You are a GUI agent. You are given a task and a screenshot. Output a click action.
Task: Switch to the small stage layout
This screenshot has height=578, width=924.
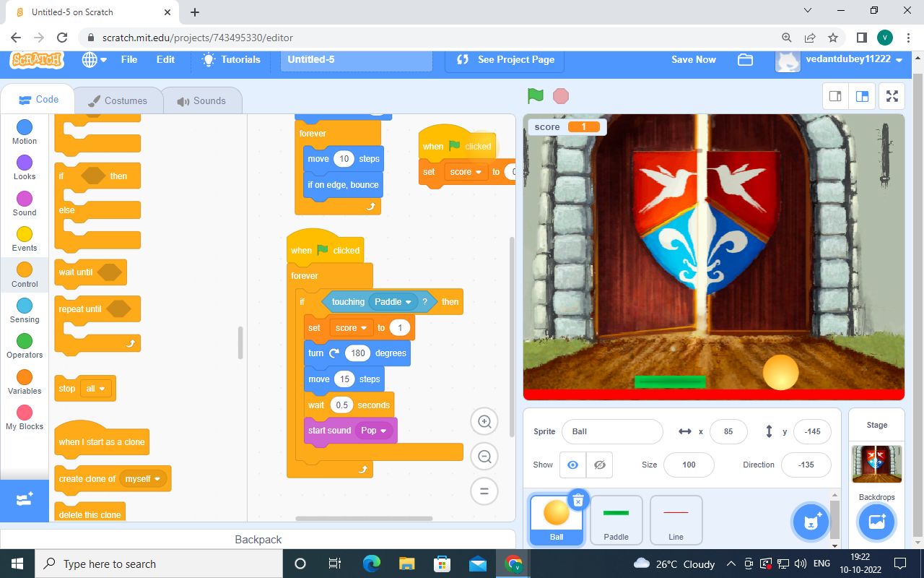(835, 96)
